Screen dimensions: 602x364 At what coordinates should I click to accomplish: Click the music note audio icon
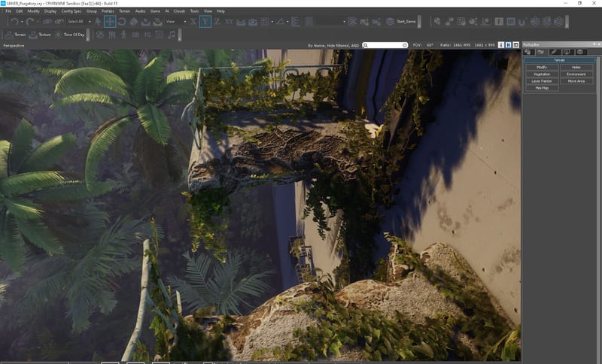click(x=172, y=35)
